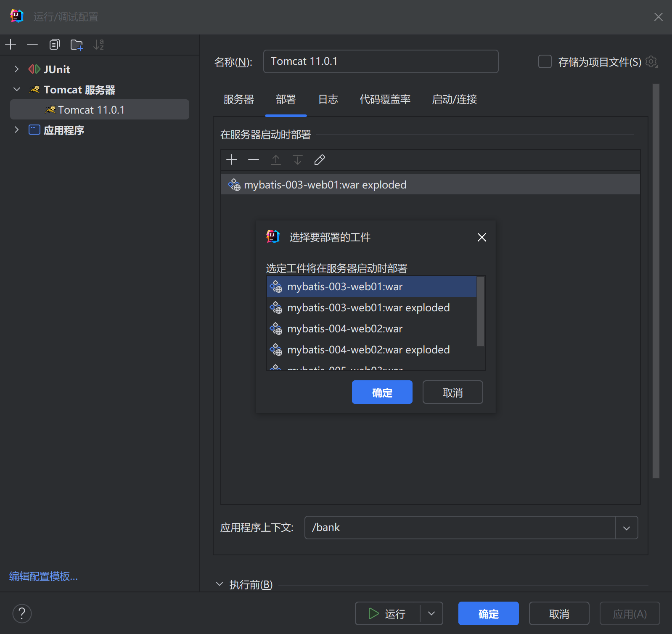The image size is (672, 634).
Task: Click the artifact icon of deployed mybatis-003-web01:war exploded
Action: 234,185
